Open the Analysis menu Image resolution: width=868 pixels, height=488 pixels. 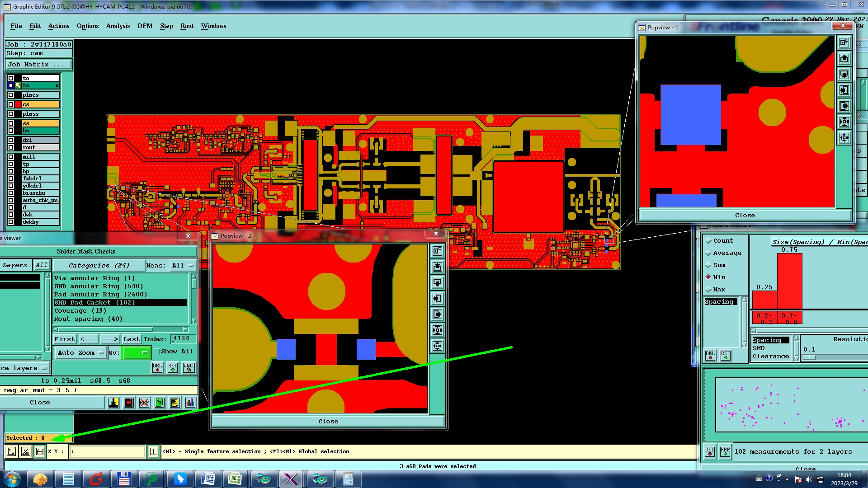click(118, 26)
